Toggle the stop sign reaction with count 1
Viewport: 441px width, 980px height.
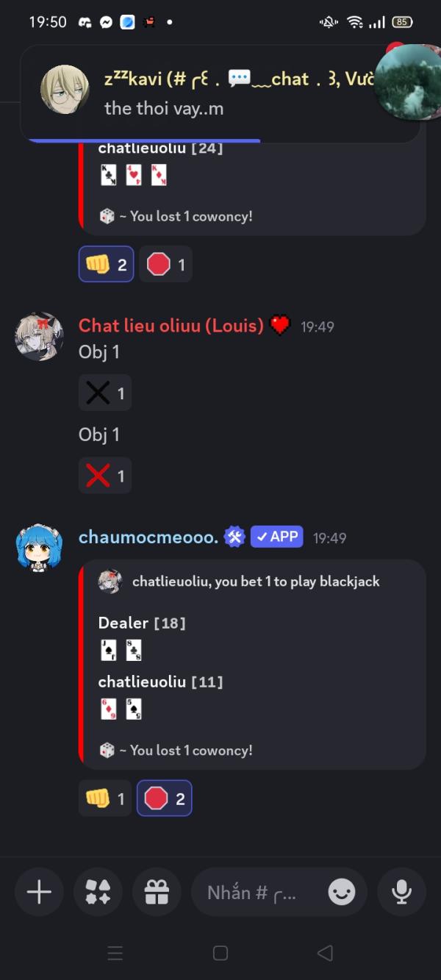165,264
